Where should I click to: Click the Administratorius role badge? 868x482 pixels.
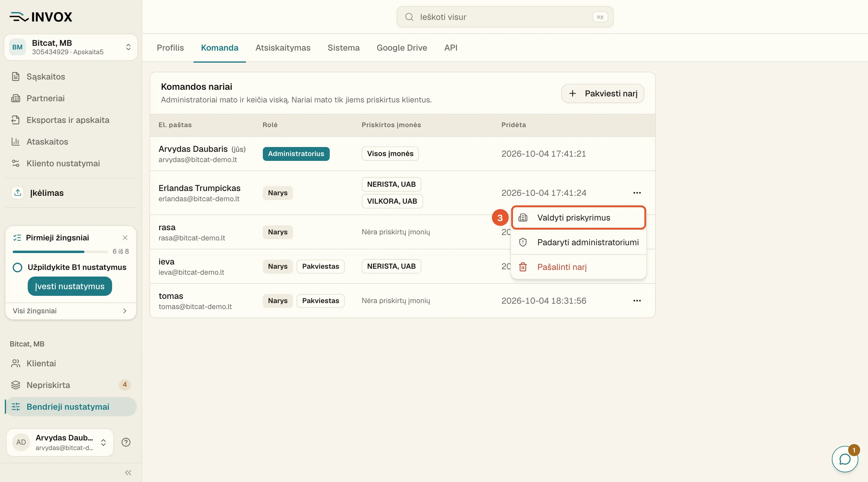[296, 154]
